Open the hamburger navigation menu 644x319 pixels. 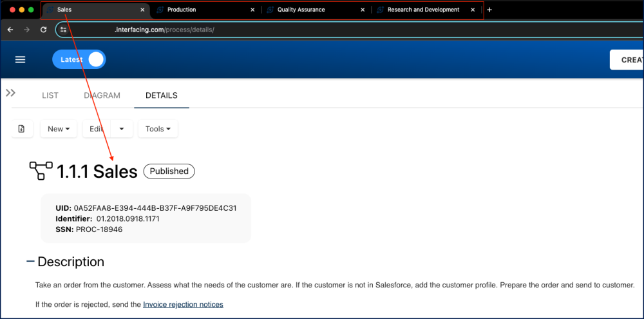coord(20,59)
